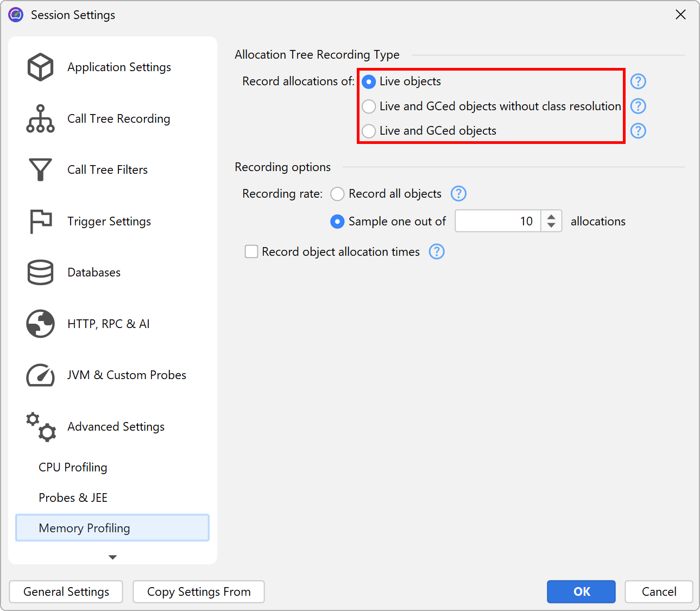700x611 pixels.
Task: Select Live and GCed objects without class resolution
Action: pyautogui.click(x=369, y=106)
